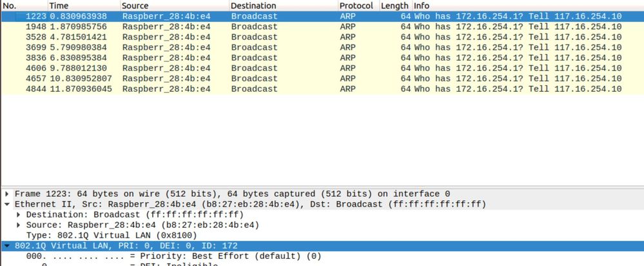Click the 802.1Q Virtual LAN ID: 172 line text
The height and width of the screenshot is (266, 644).
click(126, 246)
